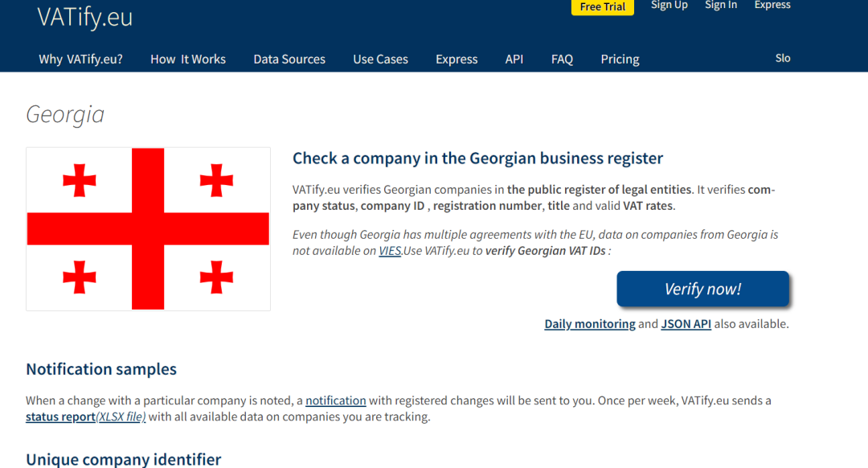Open the API menu item

514,60
